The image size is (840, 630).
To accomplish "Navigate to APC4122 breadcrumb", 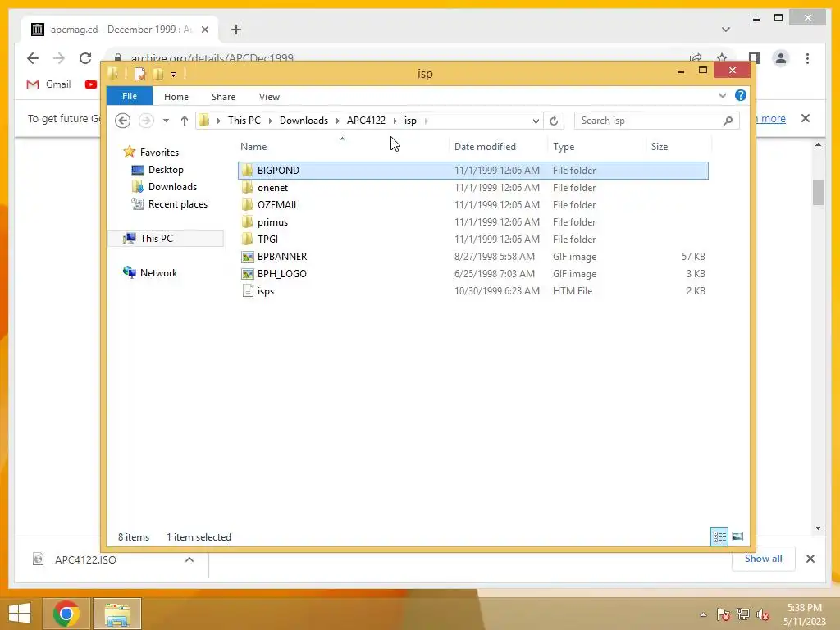I will pos(366,121).
